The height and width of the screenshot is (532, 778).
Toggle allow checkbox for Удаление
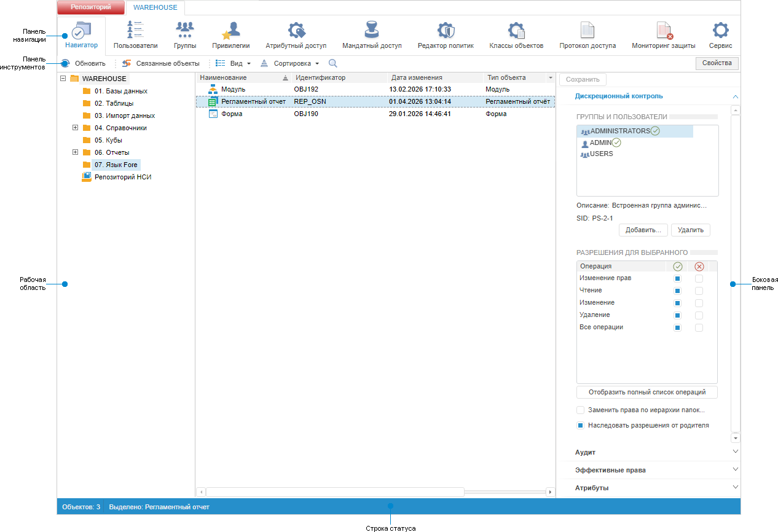tap(678, 315)
